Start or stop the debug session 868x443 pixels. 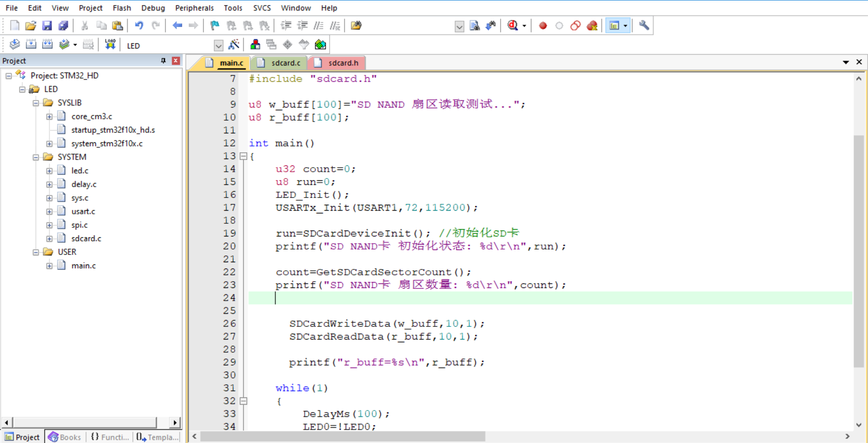tap(512, 26)
